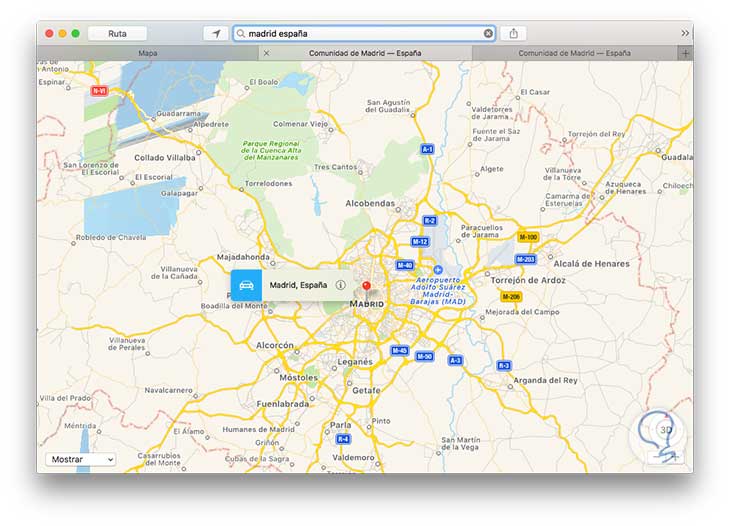Click the blue car directions icon
The image size is (730, 526).
(x=246, y=285)
